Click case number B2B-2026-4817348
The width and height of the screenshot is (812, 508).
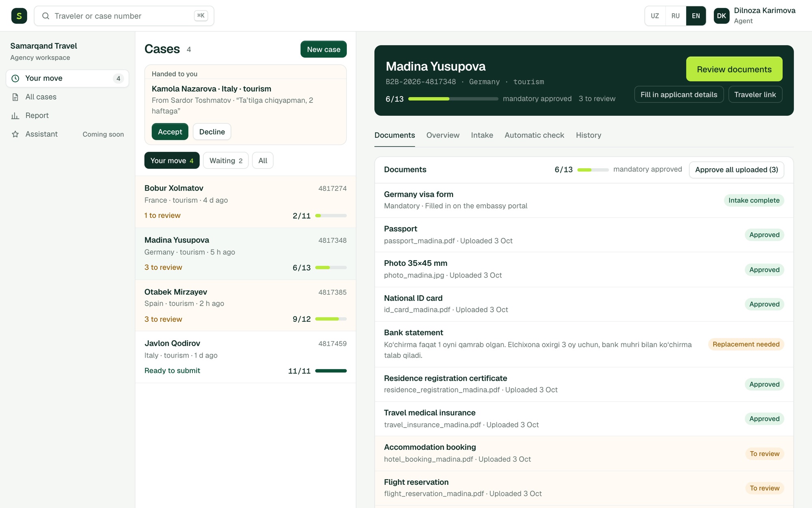pos(421,82)
